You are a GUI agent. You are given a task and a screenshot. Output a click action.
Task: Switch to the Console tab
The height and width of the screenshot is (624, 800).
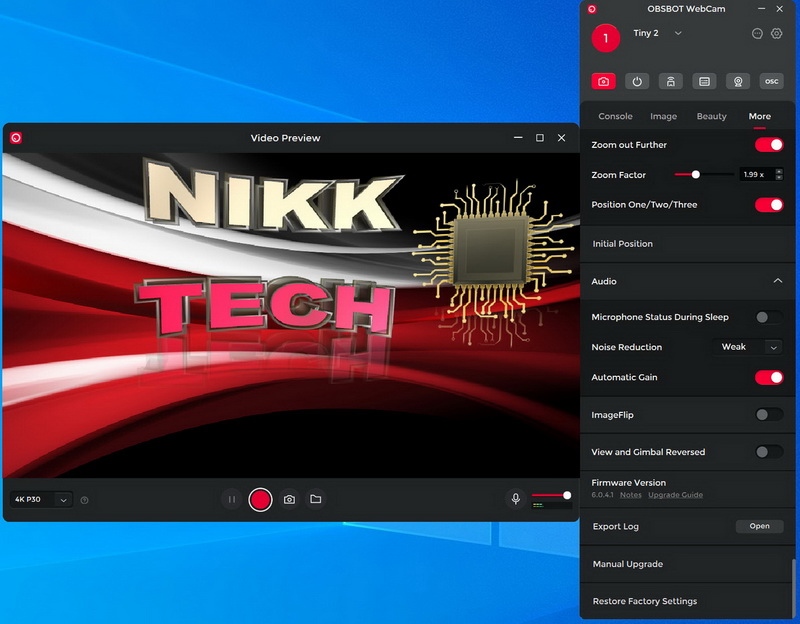click(615, 116)
